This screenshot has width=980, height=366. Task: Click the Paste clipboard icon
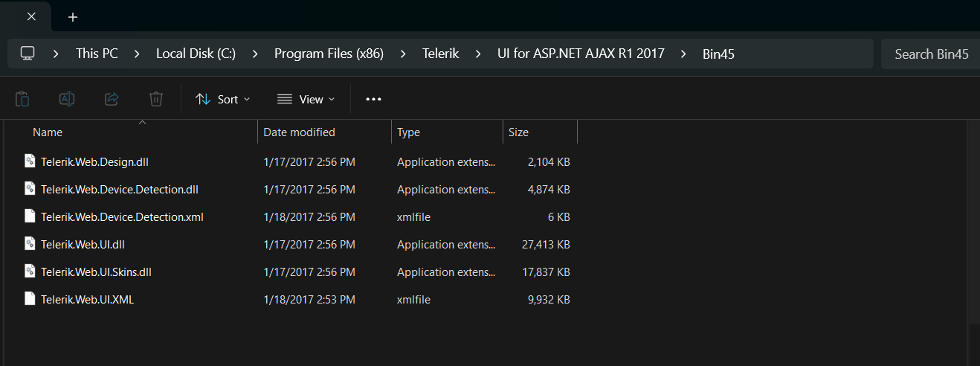click(x=22, y=99)
